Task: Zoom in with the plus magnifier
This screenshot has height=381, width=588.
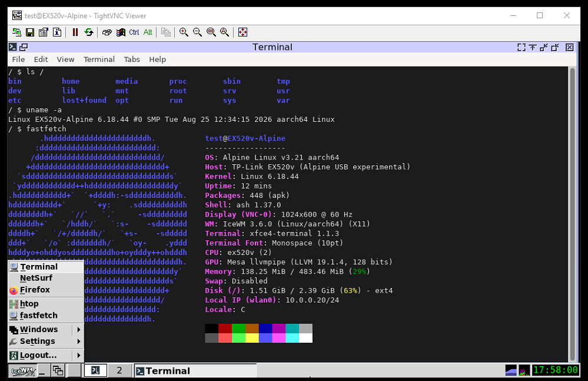Action: pyautogui.click(x=184, y=32)
